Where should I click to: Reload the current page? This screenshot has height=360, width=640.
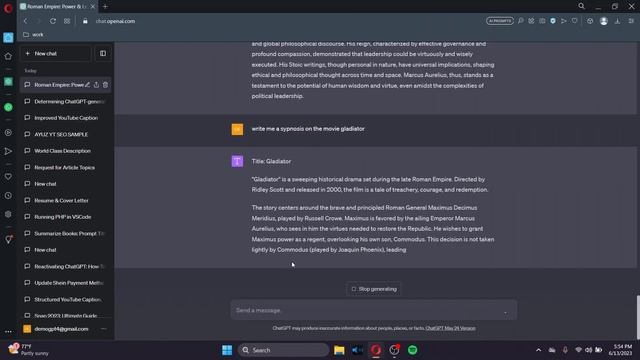click(x=53, y=21)
